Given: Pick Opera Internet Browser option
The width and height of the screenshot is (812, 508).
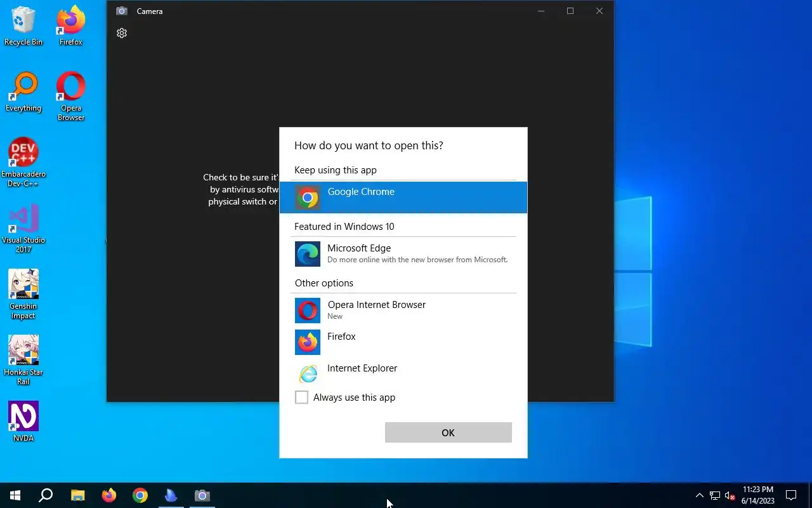Looking at the screenshot, I should click(x=403, y=311).
